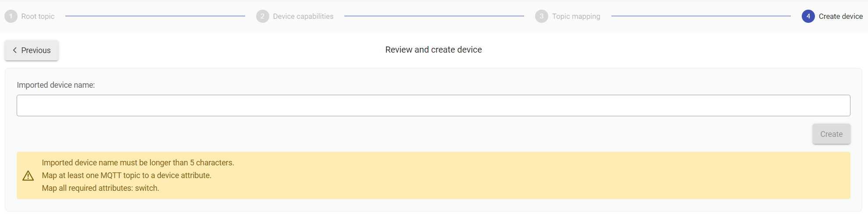
Task: Click the Imported device name label
Action: 56,85
